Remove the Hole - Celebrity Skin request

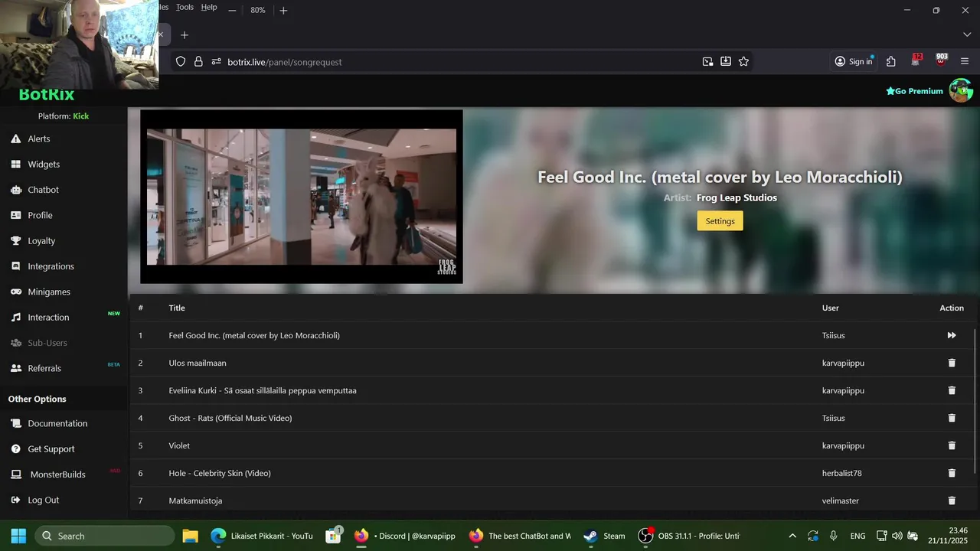[952, 473]
